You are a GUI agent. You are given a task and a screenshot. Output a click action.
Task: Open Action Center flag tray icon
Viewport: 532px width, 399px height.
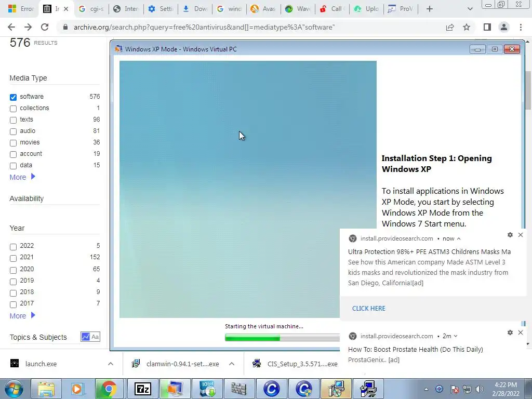pyautogui.click(x=454, y=389)
